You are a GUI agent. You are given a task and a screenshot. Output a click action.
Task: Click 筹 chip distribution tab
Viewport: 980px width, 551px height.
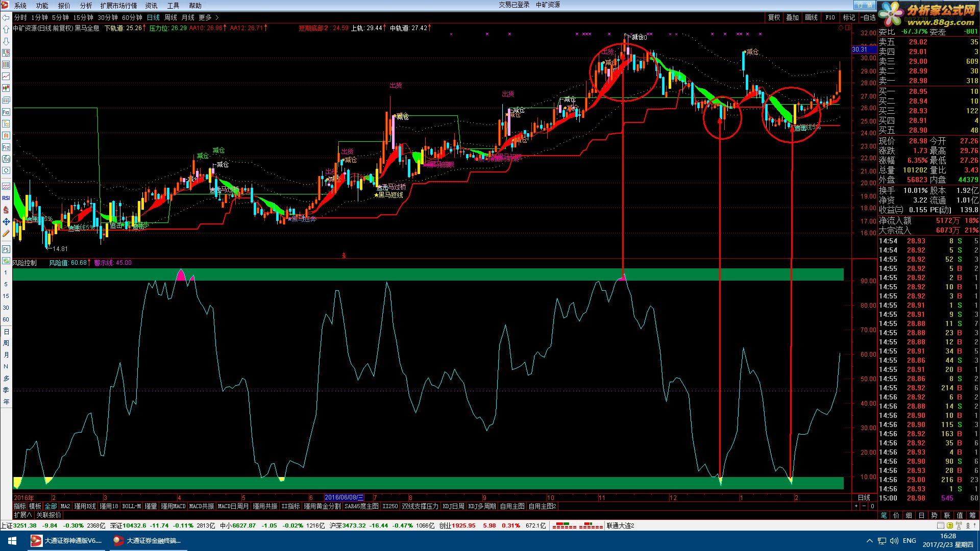972,515
